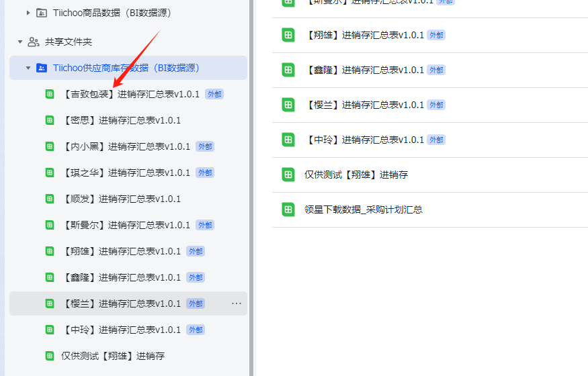The height and width of the screenshot is (376, 588).
Task: Click sheet icon of 【密思】 in sidebar
Action: click(x=50, y=120)
